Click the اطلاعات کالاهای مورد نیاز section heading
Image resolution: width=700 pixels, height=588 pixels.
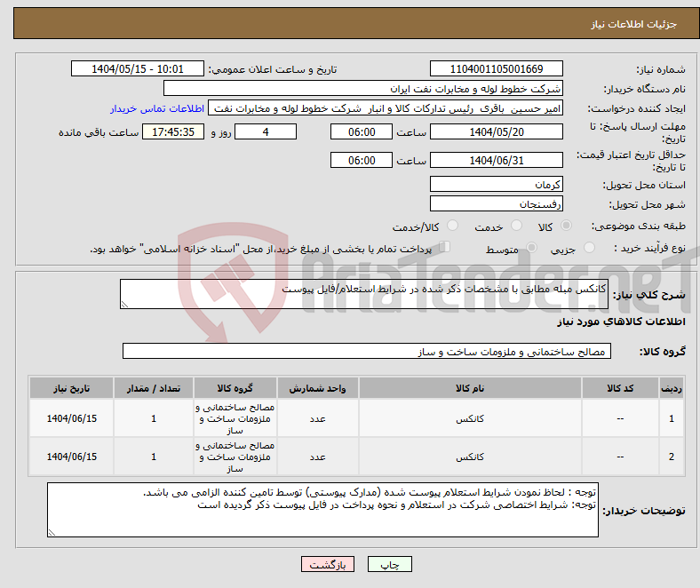621,322
